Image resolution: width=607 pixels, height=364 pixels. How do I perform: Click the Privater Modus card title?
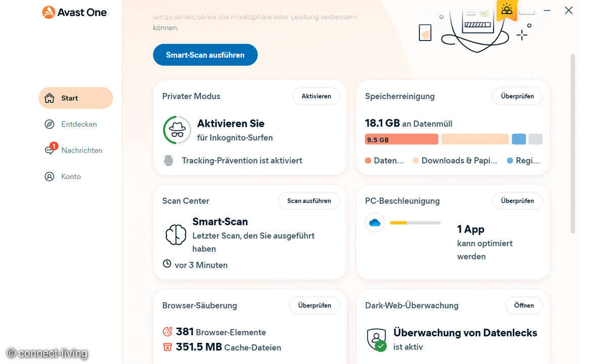point(191,96)
